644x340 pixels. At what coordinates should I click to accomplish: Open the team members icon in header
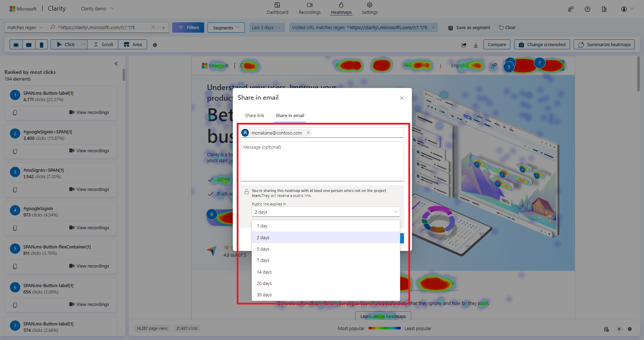[571, 9]
